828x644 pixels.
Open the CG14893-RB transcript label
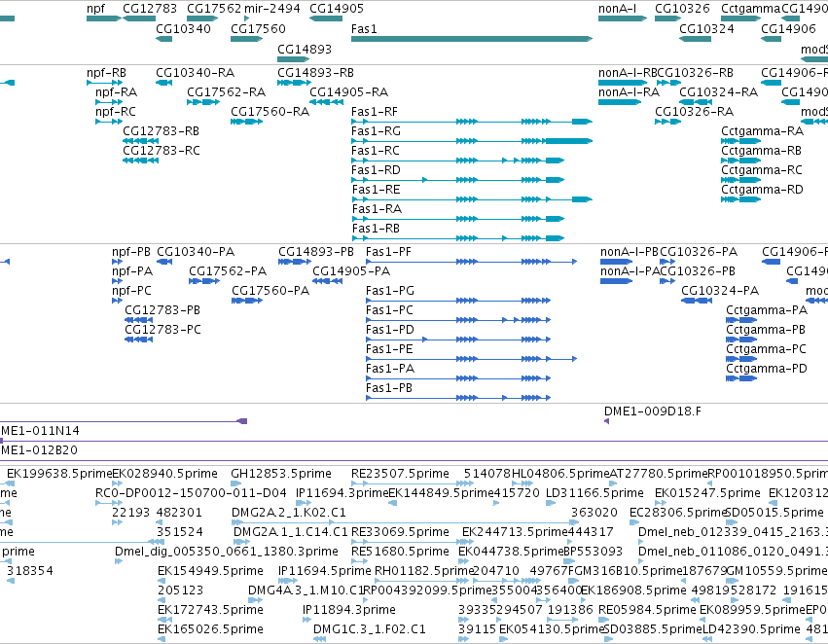tap(316, 73)
